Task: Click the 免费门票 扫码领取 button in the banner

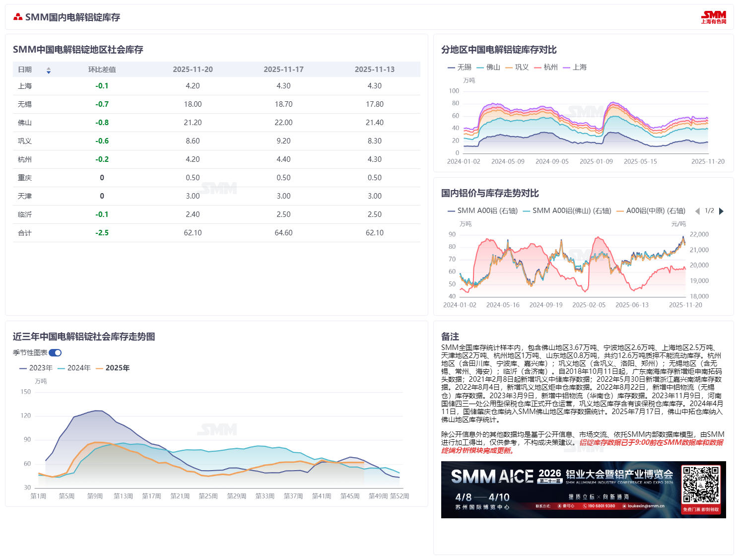Action: point(701,510)
